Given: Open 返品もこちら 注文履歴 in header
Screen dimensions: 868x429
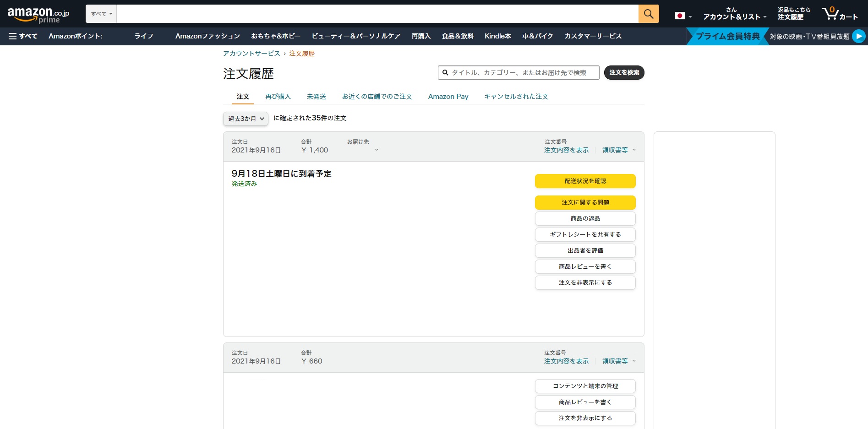Looking at the screenshot, I should 794,14.
